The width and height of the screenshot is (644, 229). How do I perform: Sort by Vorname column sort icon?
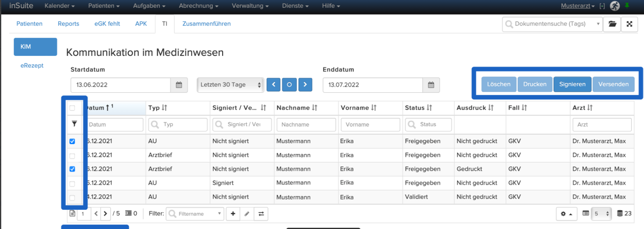[x=374, y=108]
